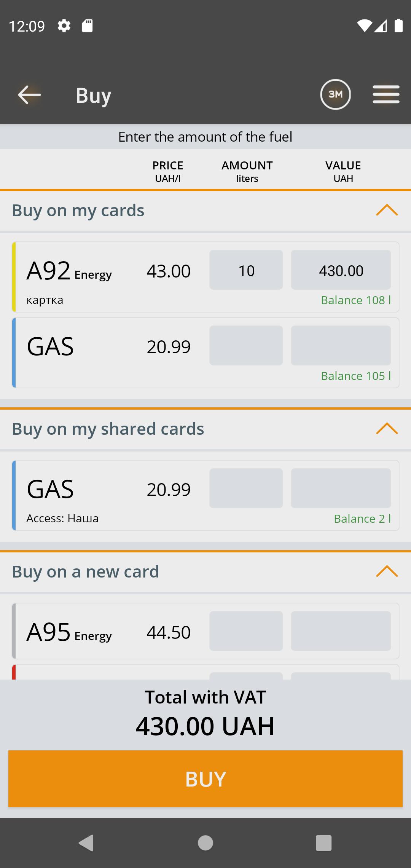
Task: Enter liters amount for A95 Energy
Action: [246, 631]
